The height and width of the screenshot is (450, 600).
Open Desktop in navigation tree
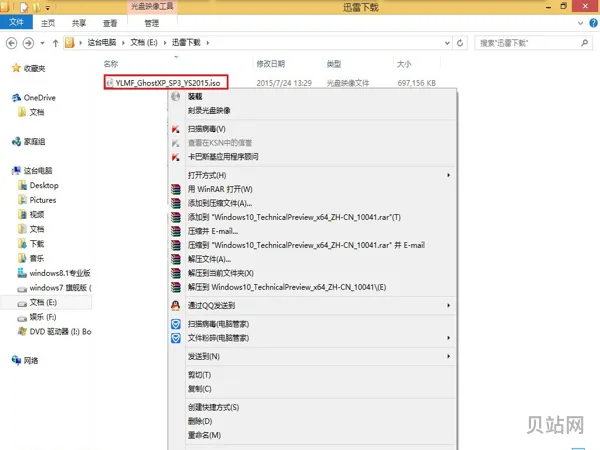[x=44, y=186]
